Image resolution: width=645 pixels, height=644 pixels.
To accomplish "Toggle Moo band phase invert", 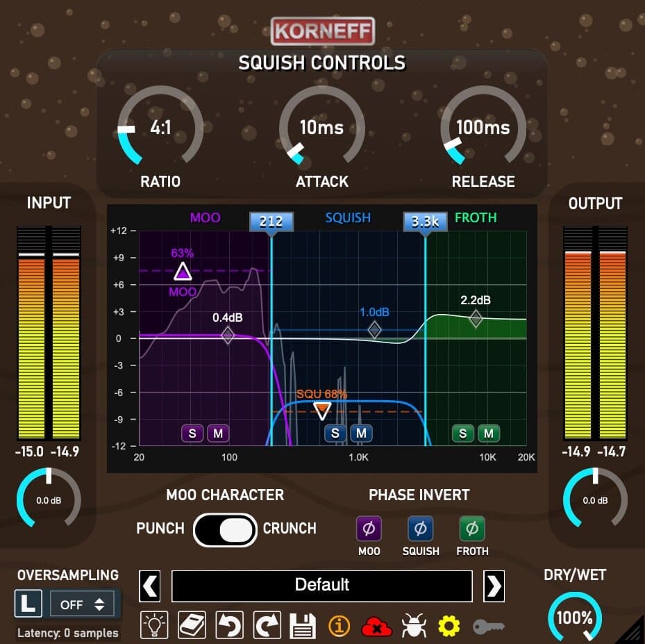I will (369, 529).
